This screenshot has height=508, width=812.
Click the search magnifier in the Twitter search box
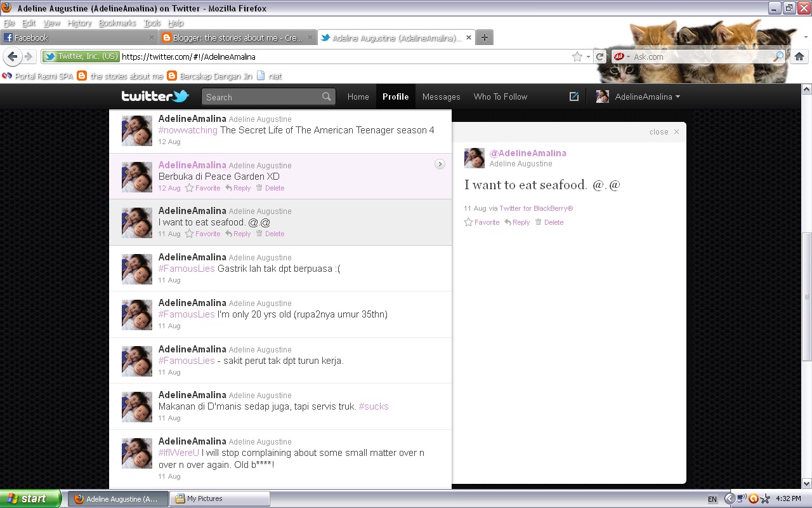pos(327,97)
